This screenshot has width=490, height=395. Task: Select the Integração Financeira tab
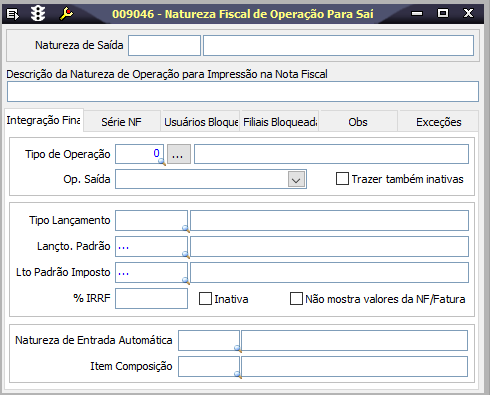[x=44, y=120]
